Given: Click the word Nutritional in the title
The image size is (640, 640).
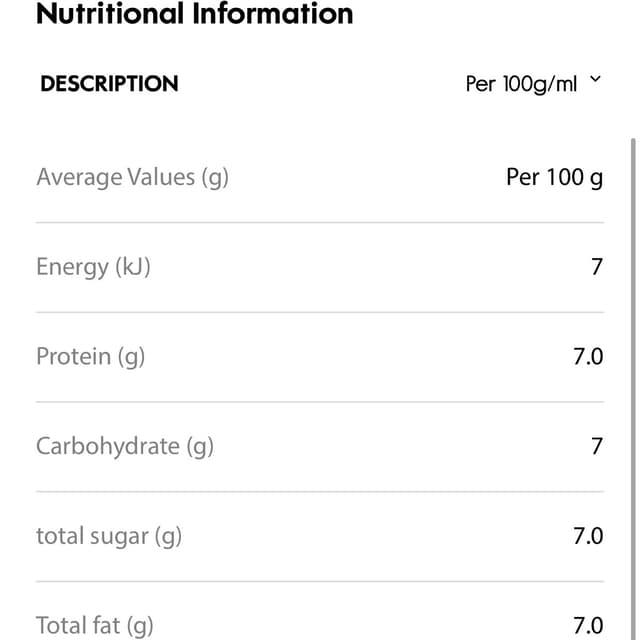Looking at the screenshot, I should click(x=110, y=13).
